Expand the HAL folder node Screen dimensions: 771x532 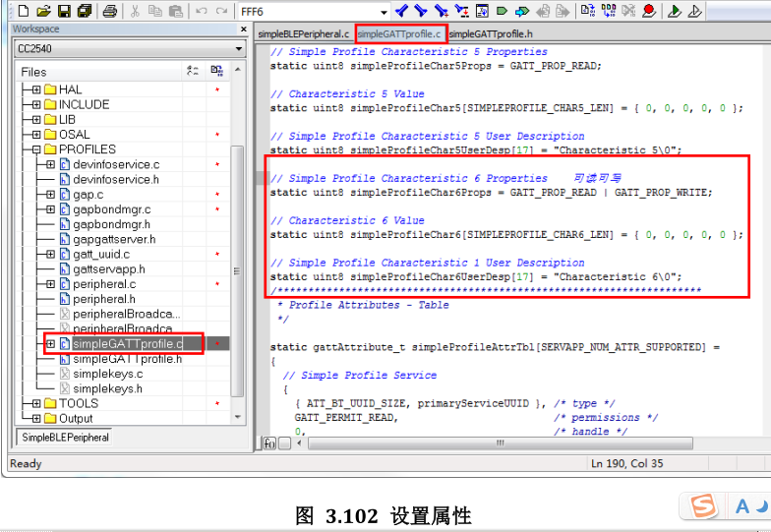point(35,89)
